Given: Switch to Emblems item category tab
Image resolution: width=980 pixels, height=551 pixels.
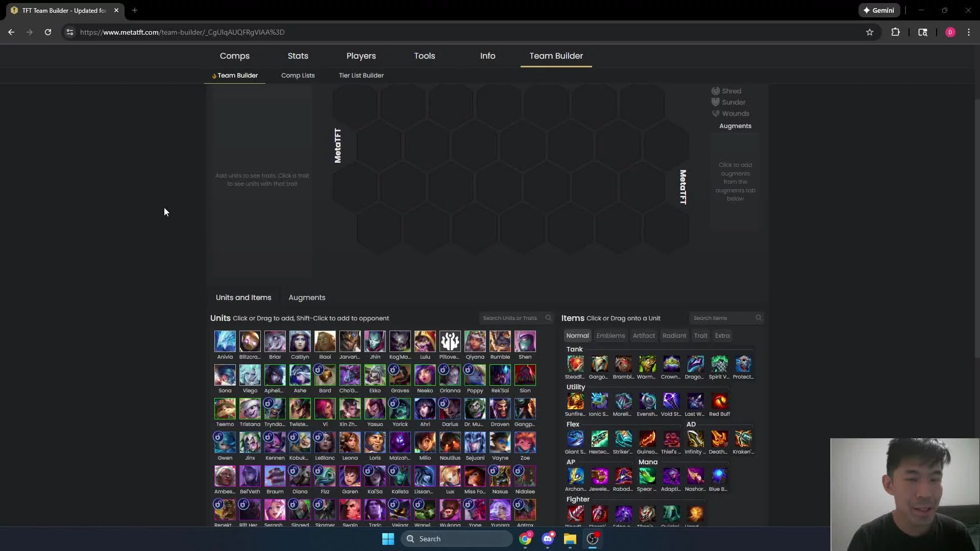Looking at the screenshot, I should pyautogui.click(x=610, y=335).
